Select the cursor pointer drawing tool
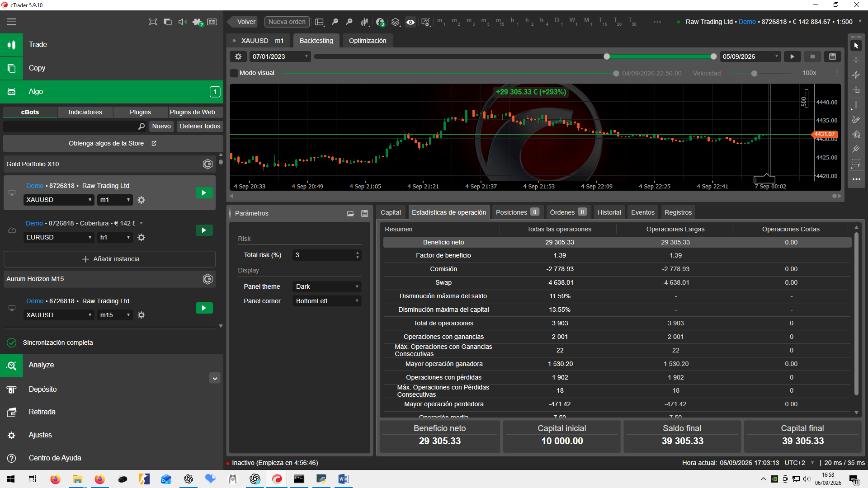The image size is (868, 488). tap(856, 46)
